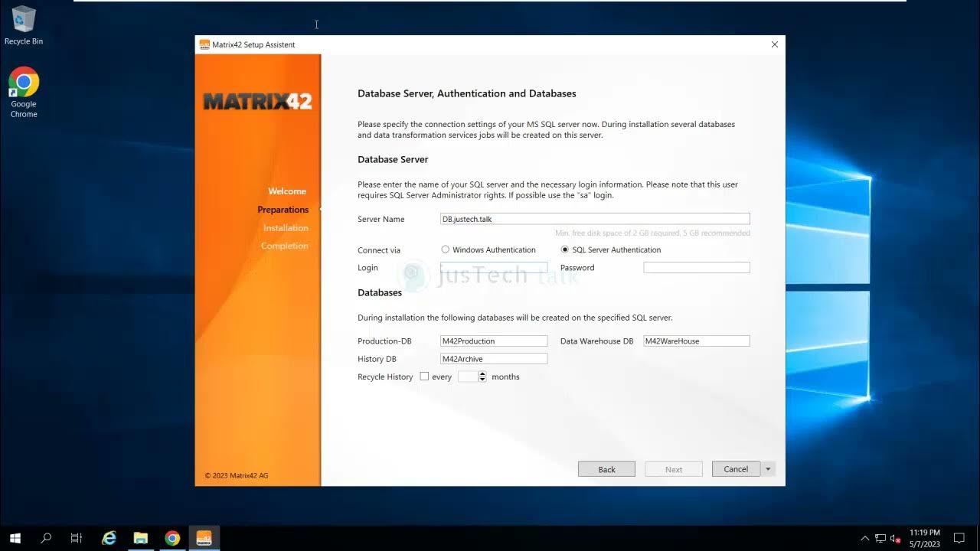Open the dropdown arrow beside Cancel

768,469
